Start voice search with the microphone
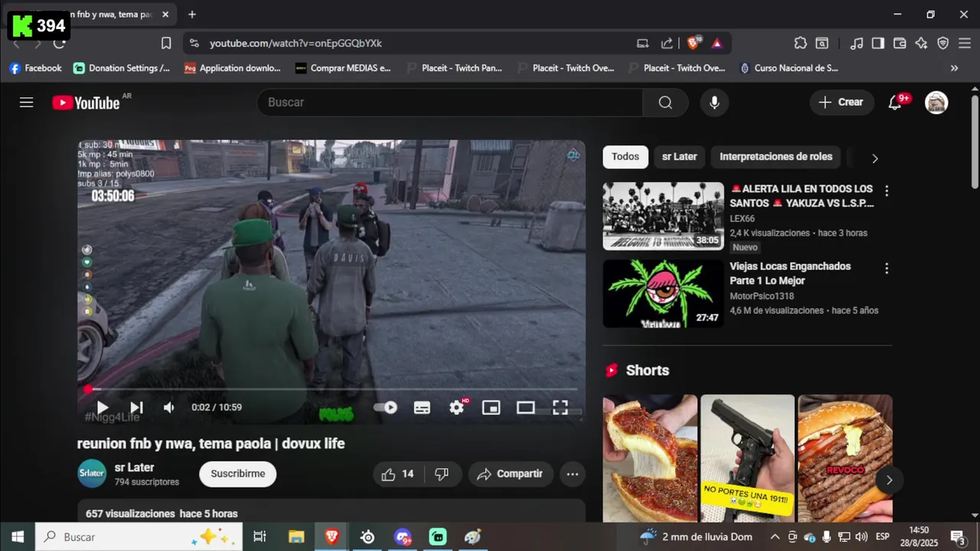This screenshot has height=551, width=980. 714,103
